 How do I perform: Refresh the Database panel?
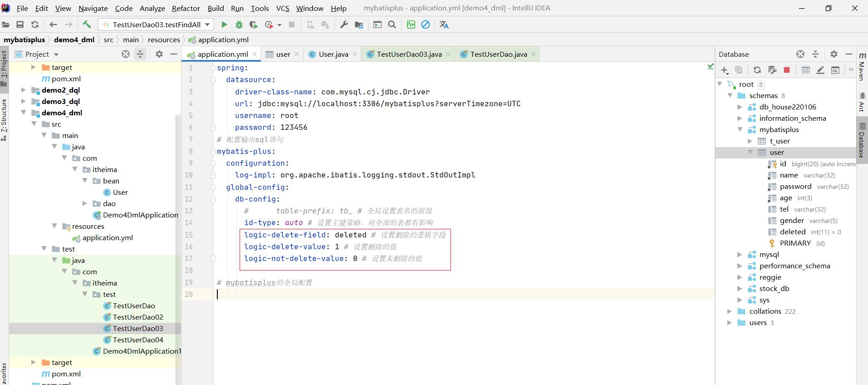click(x=757, y=70)
